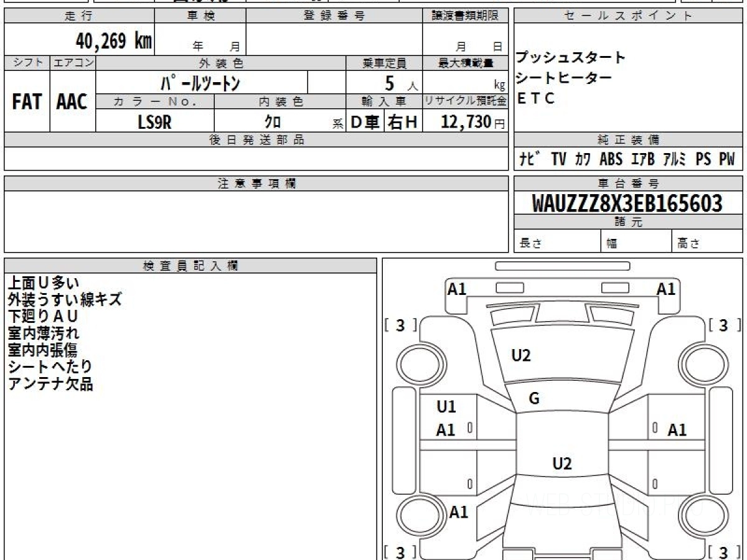
Task: Click the G mark on the windshield
Action: pyautogui.click(x=534, y=399)
